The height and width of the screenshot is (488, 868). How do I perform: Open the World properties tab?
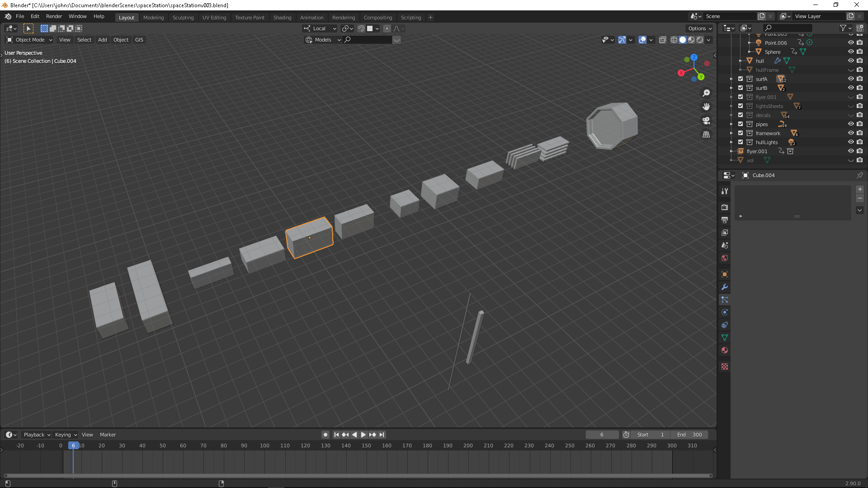pos(725,258)
